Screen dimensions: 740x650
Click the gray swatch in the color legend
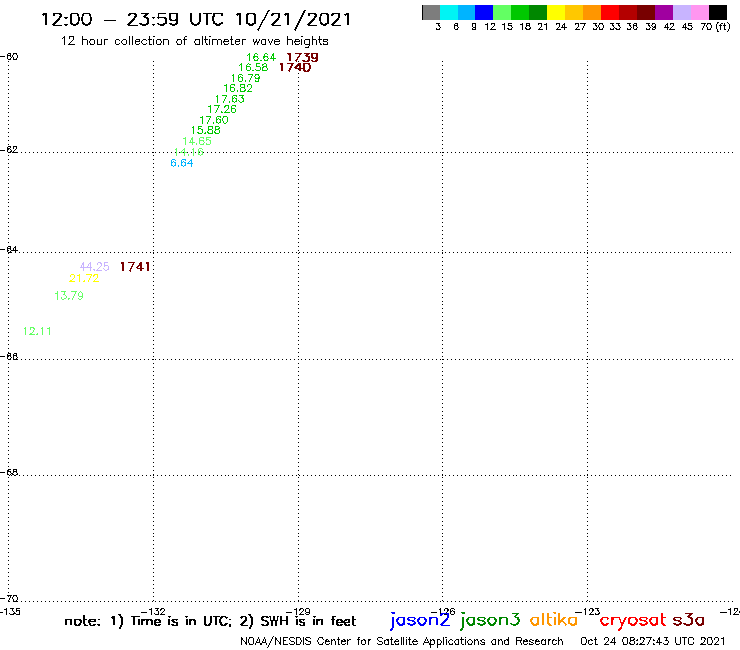(431, 12)
